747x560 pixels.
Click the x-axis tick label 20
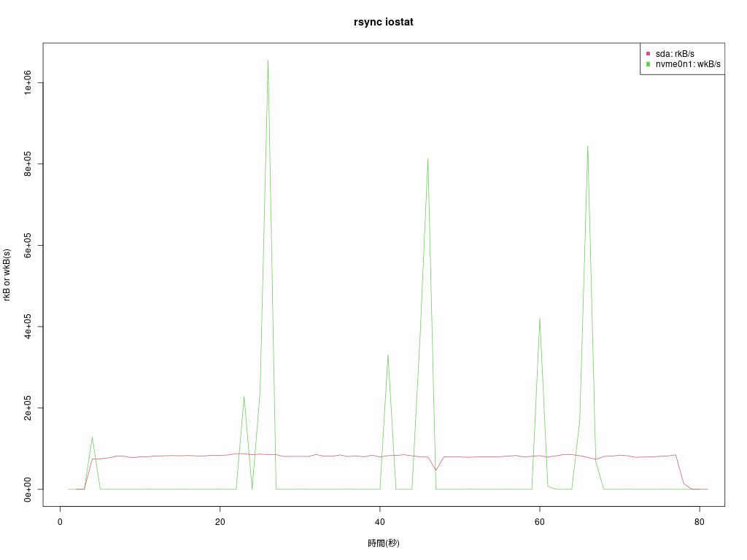220,521
